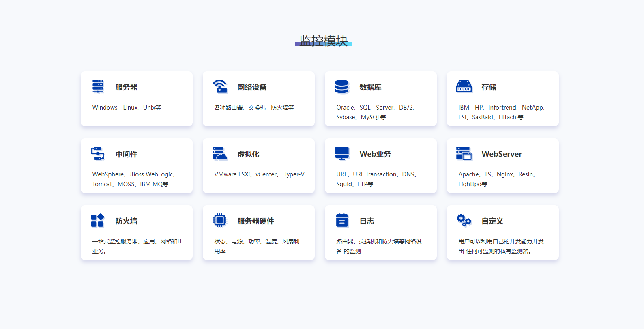Screen dimensions: 644x329
Task: Click the 监控模块 section title
Action: click(323, 41)
